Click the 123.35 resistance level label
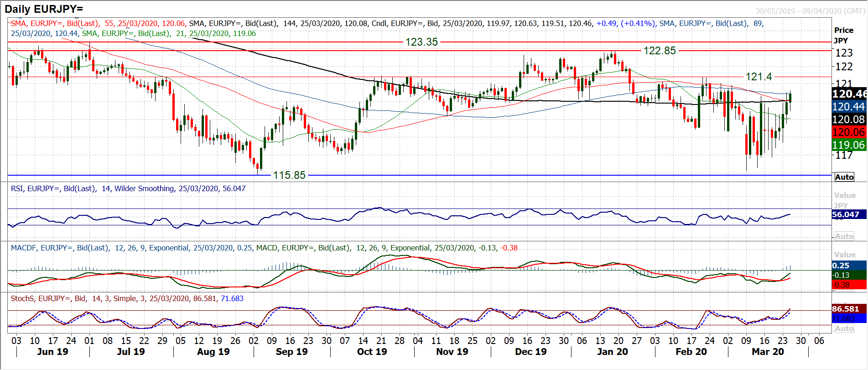The image size is (868, 370). (421, 42)
